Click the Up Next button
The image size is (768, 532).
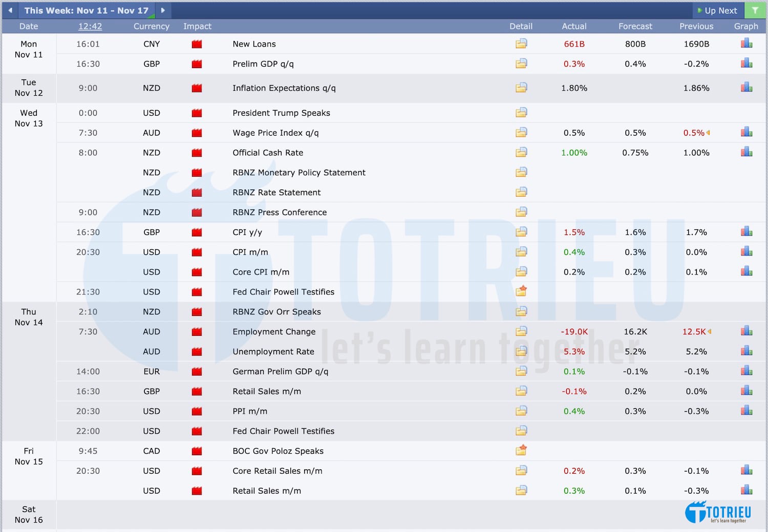[x=717, y=10]
